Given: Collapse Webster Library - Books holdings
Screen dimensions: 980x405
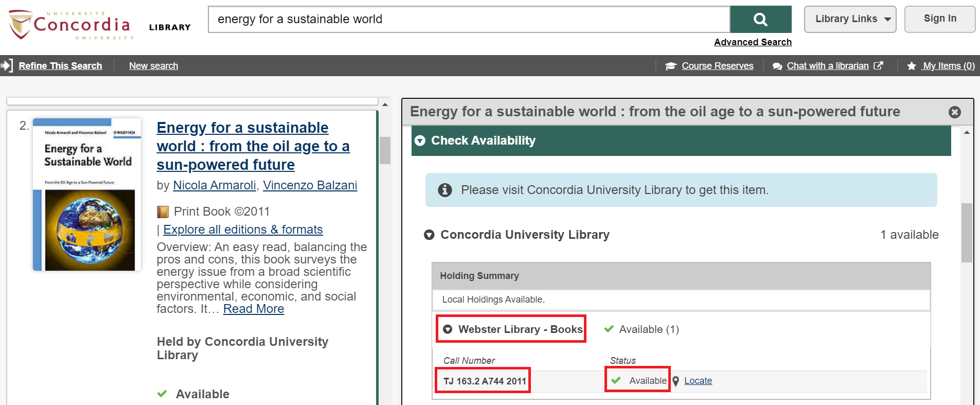Looking at the screenshot, I should [448, 329].
